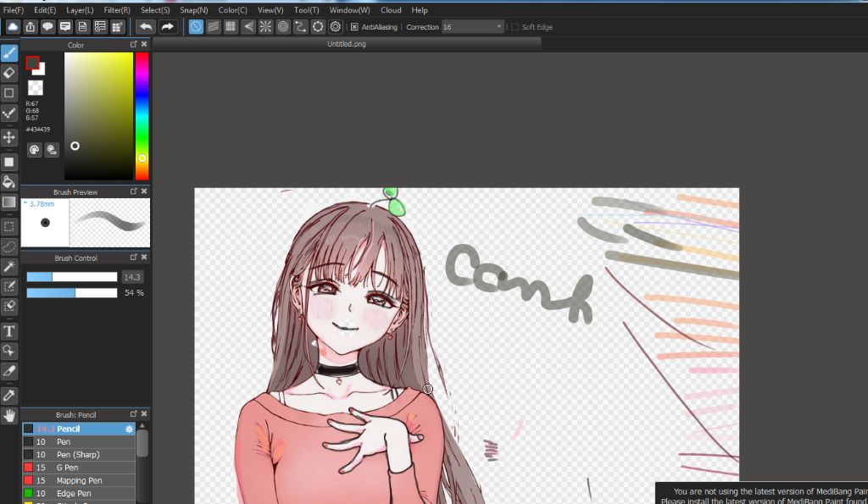
Task: Select the Brush tool in the left toolbar
Action: (x=8, y=53)
